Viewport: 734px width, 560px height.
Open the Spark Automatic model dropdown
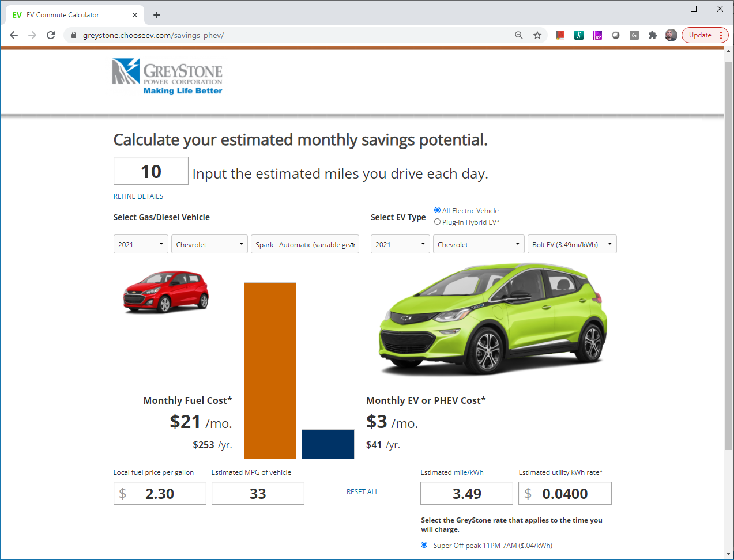(304, 244)
